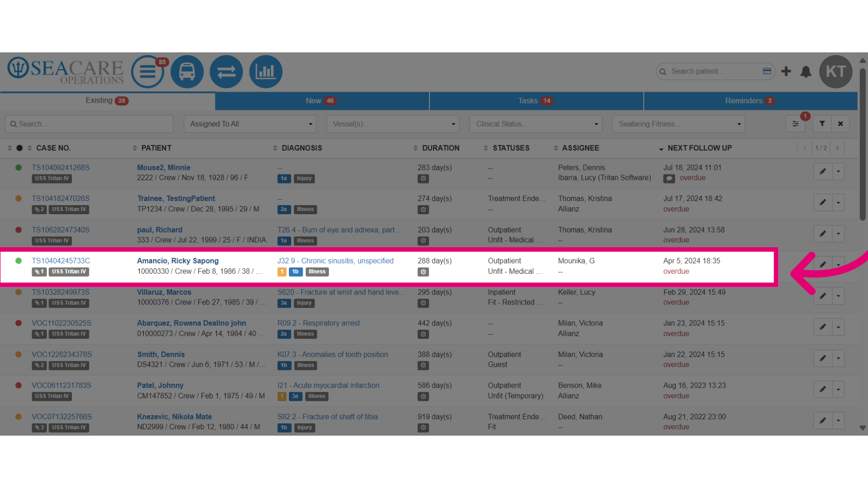The width and height of the screenshot is (868, 488).
Task: Expand actions dropdown for Villaruz, Marcos row
Action: (x=838, y=296)
